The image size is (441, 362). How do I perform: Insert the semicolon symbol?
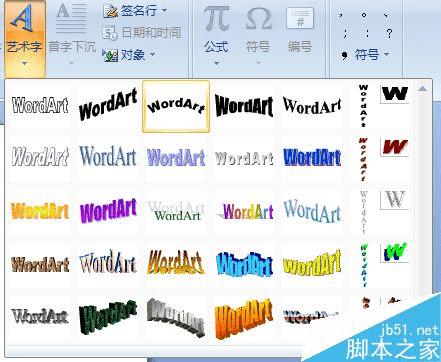coord(345,33)
